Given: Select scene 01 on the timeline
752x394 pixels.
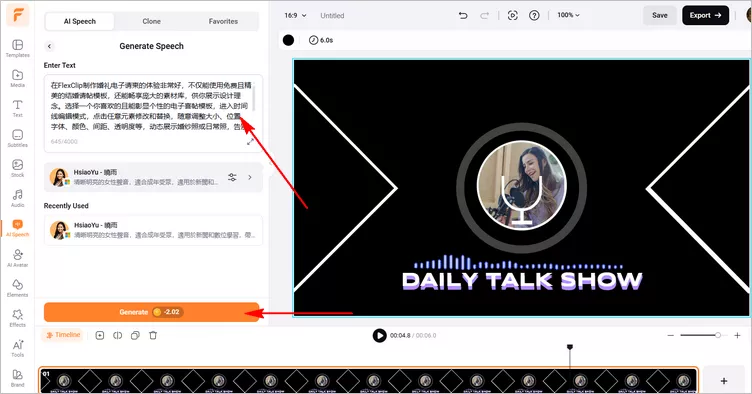Looking at the screenshot, I should pyautogui.click(x=368, y=381).
